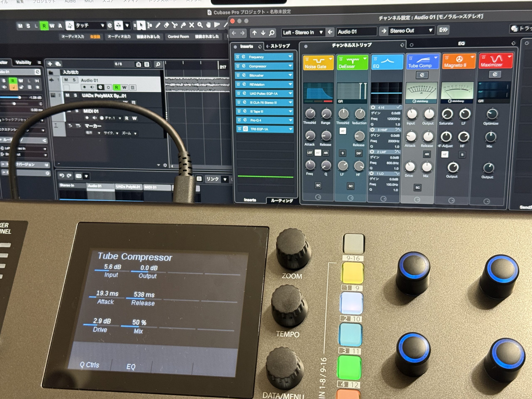Select the Split scissors tool
The image size is (532, 399).
(175, 25)
